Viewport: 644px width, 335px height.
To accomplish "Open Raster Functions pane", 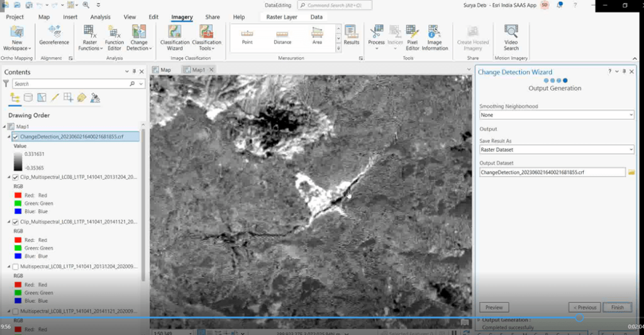I will (x=90, y=38).
